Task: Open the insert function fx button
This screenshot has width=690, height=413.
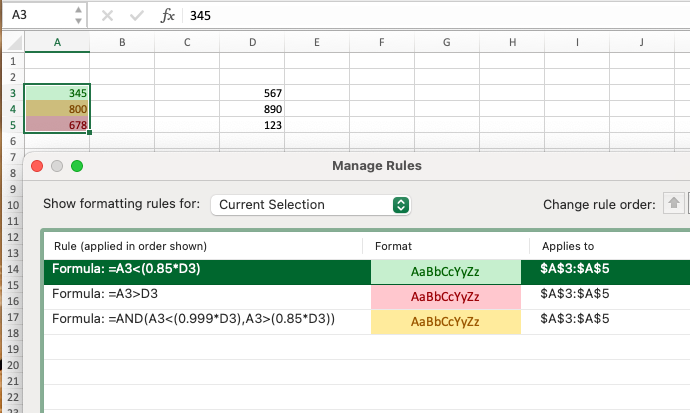Action: coord(167,16)
